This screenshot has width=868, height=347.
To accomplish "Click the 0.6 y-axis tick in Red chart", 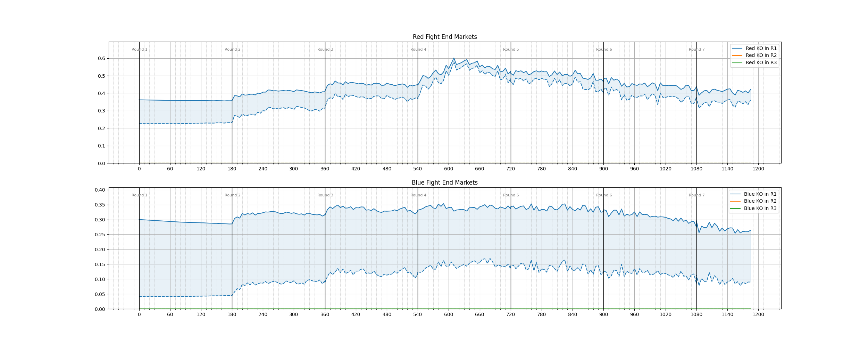I will tap(101, 58).
